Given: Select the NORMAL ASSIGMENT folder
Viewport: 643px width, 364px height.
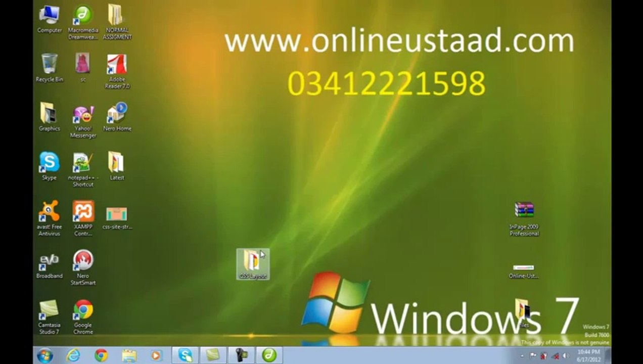Looking at the screenshot, I should point(117,22).
